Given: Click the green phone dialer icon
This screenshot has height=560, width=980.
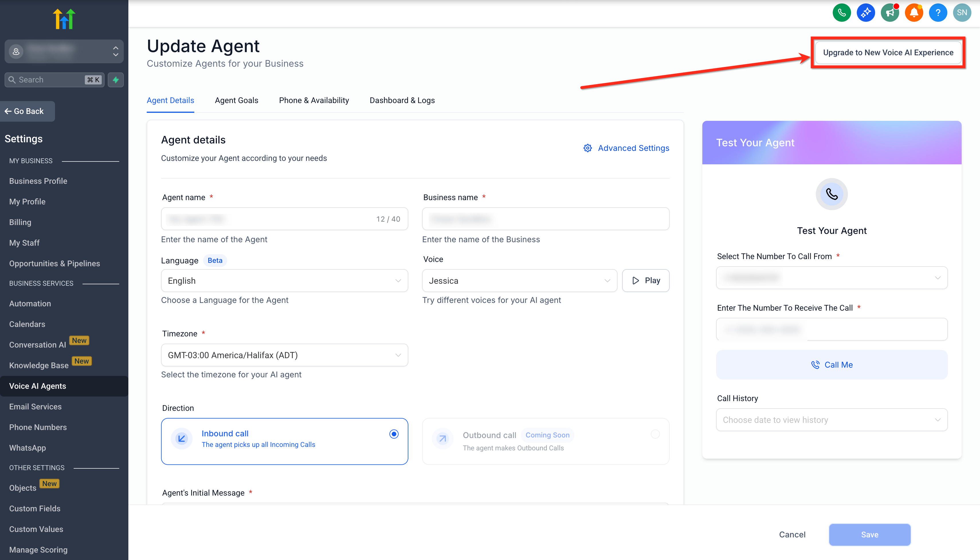Looking at the screenshot, I should [841, 13].
